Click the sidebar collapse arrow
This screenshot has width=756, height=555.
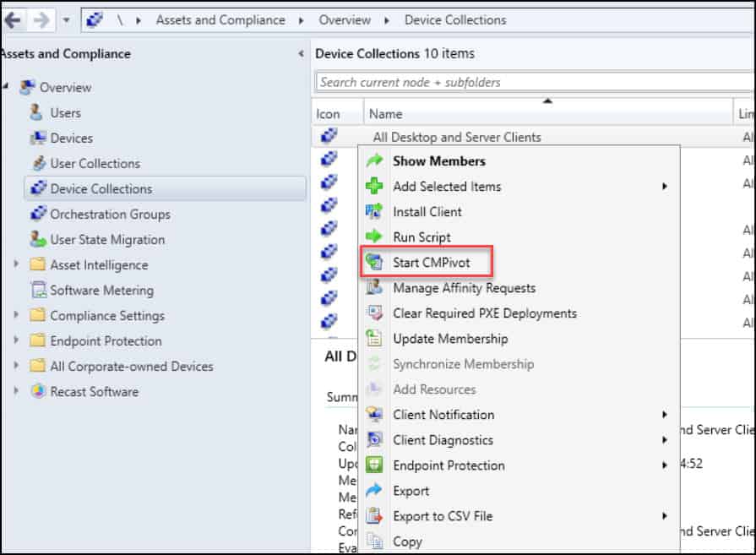pos(302,52)
